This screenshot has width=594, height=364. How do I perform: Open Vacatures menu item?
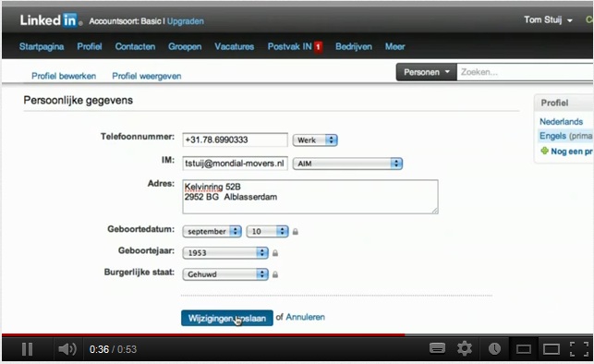[x=234, y=46]
